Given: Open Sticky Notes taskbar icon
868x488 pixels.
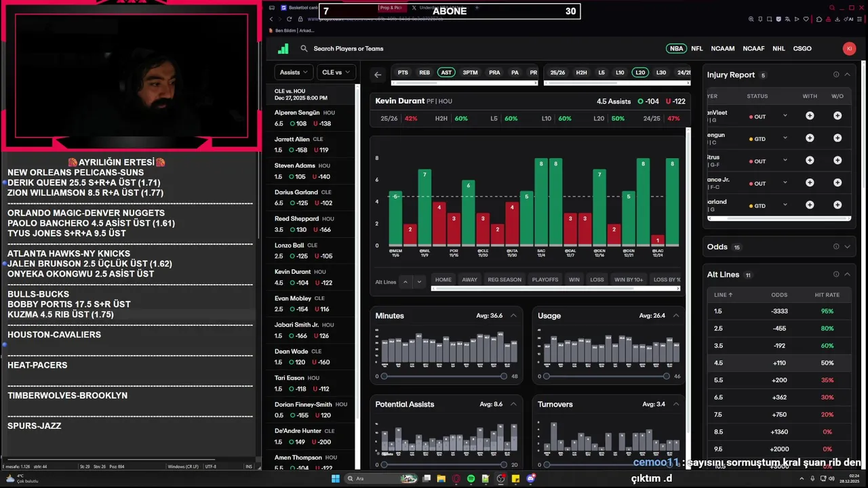Looking at the screenshot, I should point(516,479).
